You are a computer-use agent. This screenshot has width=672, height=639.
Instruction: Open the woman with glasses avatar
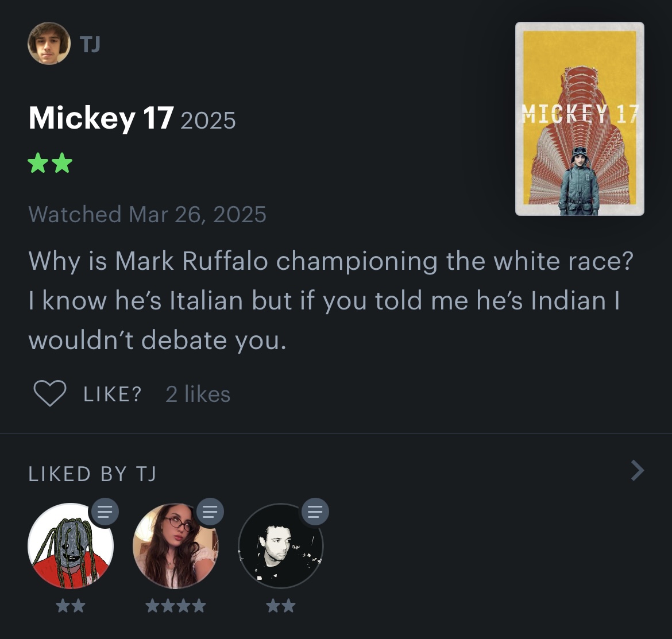176,545
